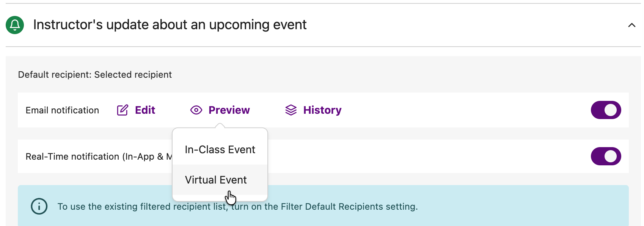Open the History text link
The height and width of the screenshot is (226, 644).
[322, 110]
